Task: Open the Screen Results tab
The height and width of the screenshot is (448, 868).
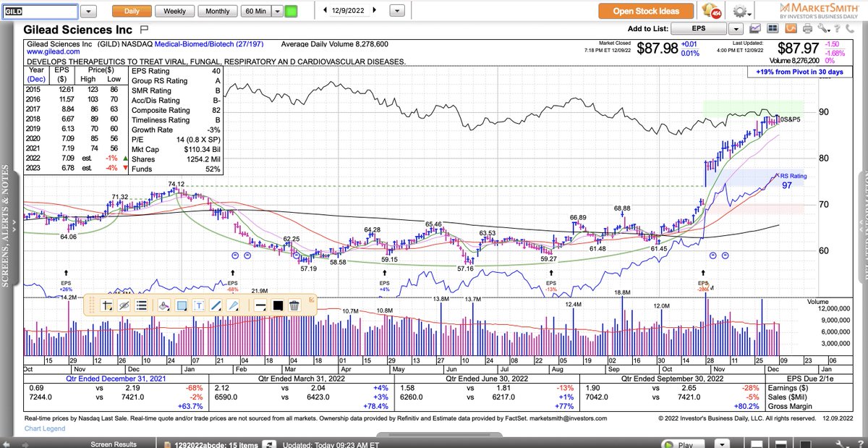Action: click(113, 444)
